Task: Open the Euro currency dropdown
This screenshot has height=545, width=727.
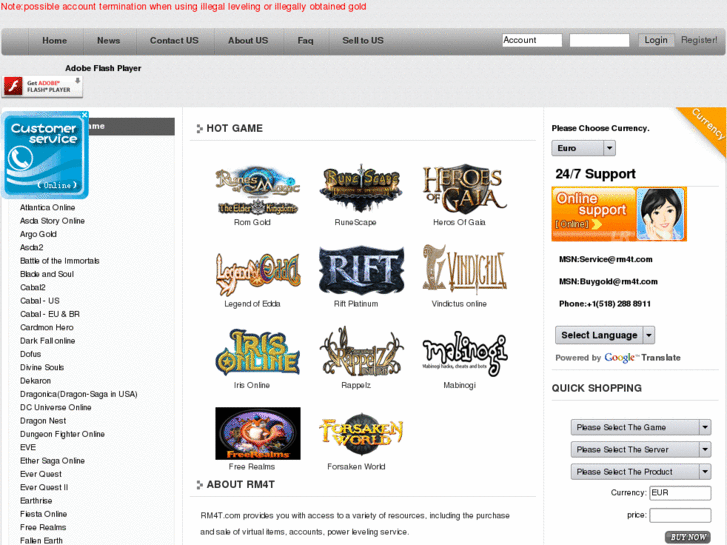Action: click(583, 148)
